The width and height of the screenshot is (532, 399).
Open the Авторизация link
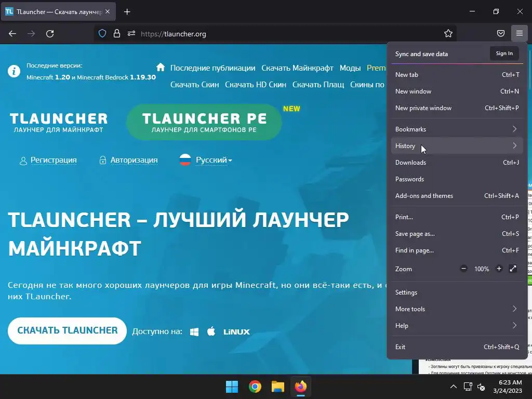134,160
